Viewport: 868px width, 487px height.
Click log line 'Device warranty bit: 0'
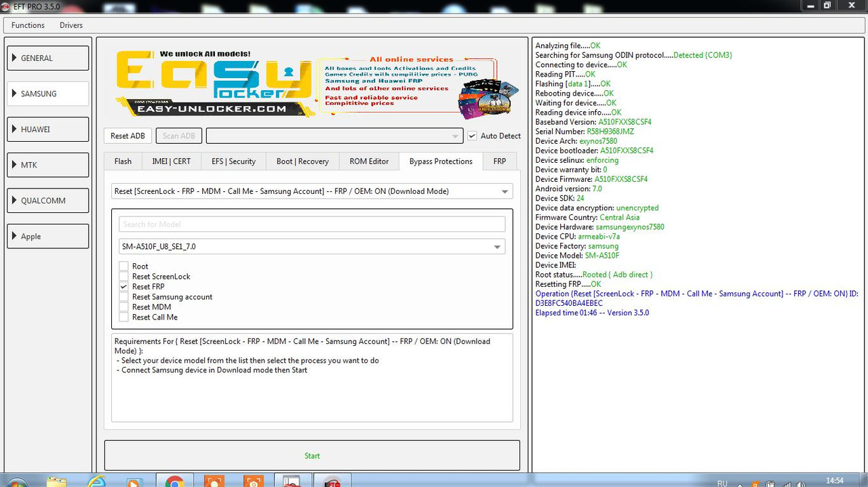[x=571, y=170]
